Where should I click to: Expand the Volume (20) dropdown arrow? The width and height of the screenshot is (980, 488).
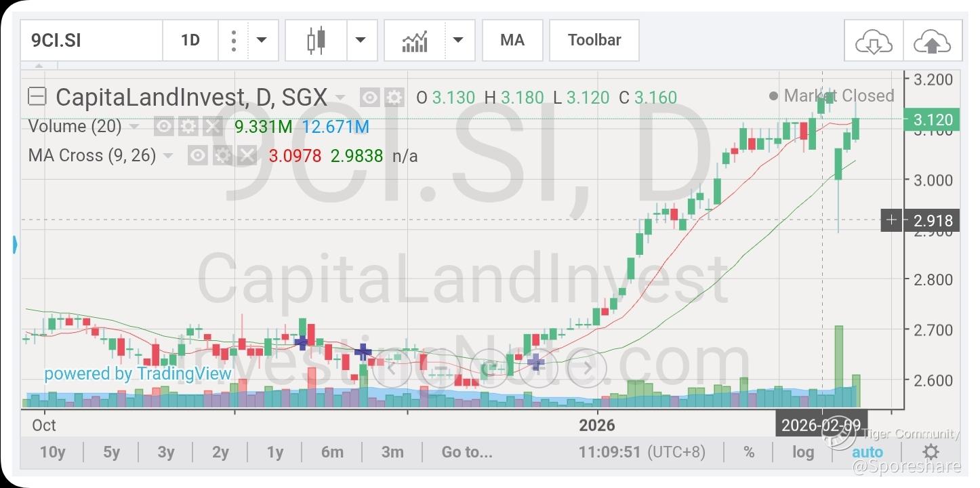click(134, 127)
